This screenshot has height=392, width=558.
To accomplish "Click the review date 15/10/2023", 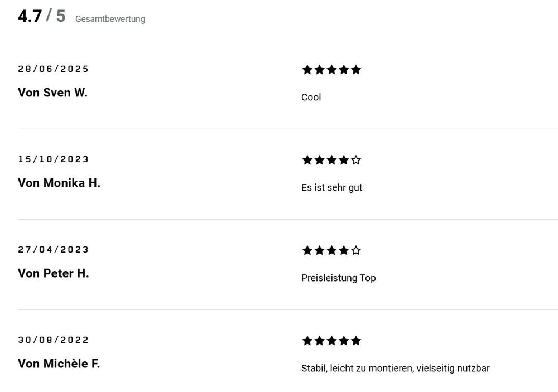I will tap(54, 159).
